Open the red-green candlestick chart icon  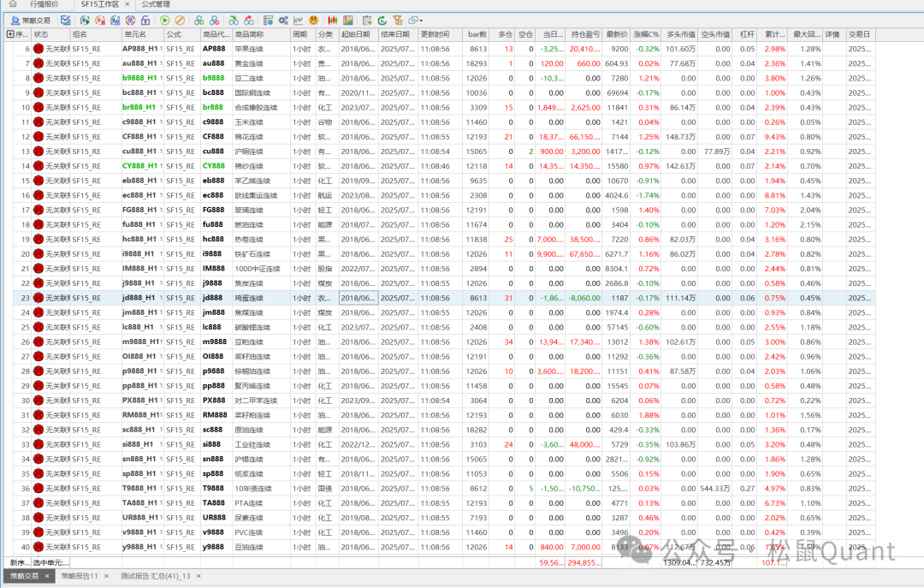coord(332,20)
